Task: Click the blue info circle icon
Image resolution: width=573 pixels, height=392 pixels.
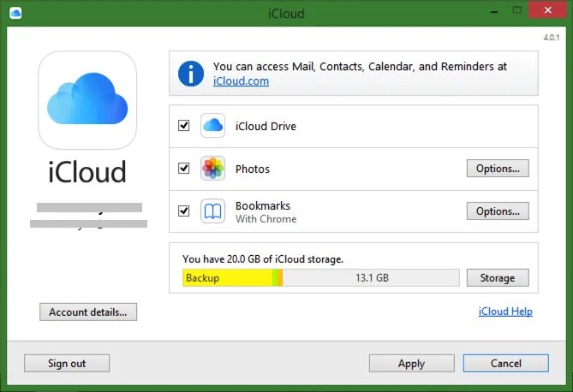Action: click(x=191, y=74)
